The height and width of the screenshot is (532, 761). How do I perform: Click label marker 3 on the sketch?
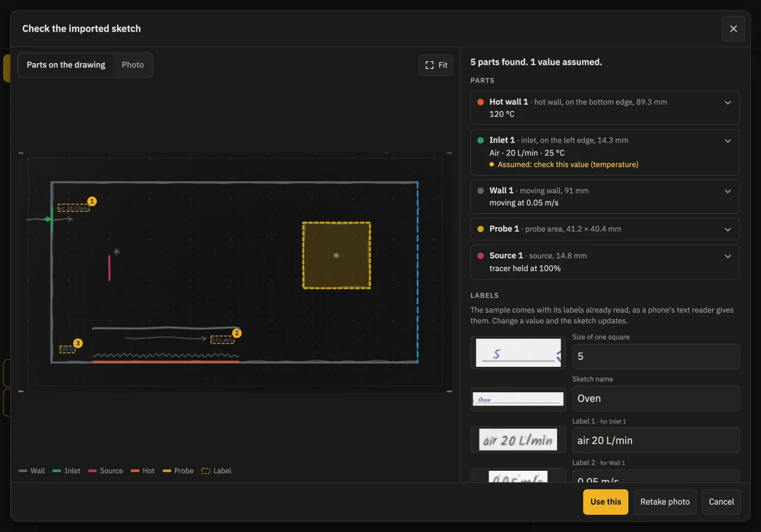tap(77, 343)
